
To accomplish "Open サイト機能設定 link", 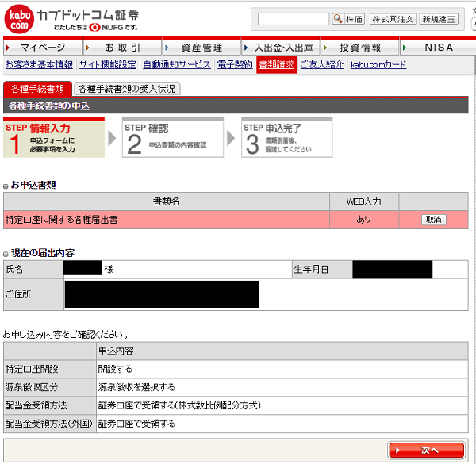I will point(107,64).
